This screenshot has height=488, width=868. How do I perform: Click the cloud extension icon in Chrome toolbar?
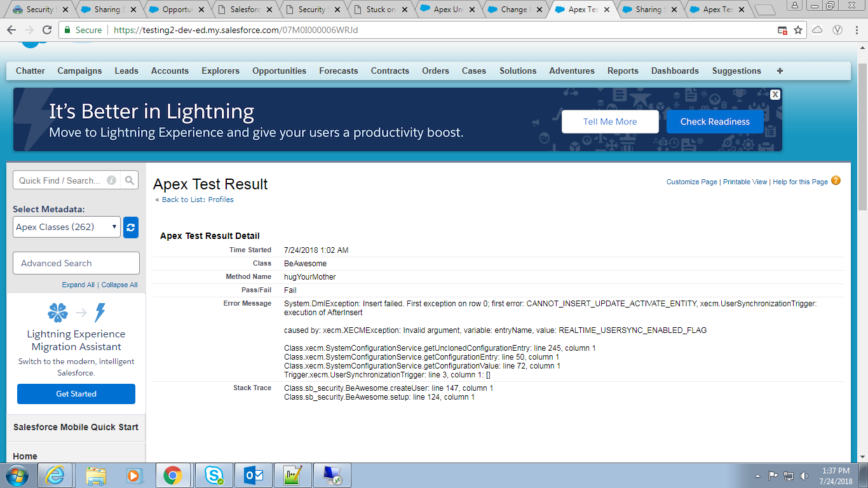click(817, 30)
